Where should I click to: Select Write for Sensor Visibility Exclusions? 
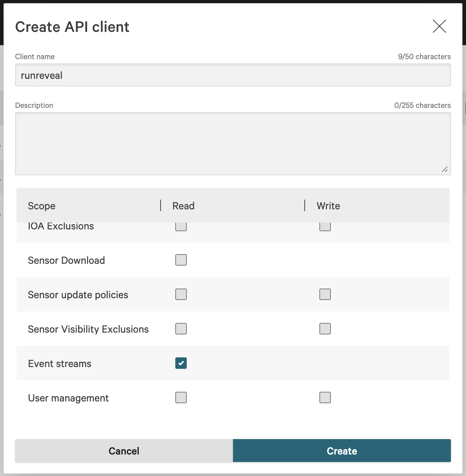325,329
